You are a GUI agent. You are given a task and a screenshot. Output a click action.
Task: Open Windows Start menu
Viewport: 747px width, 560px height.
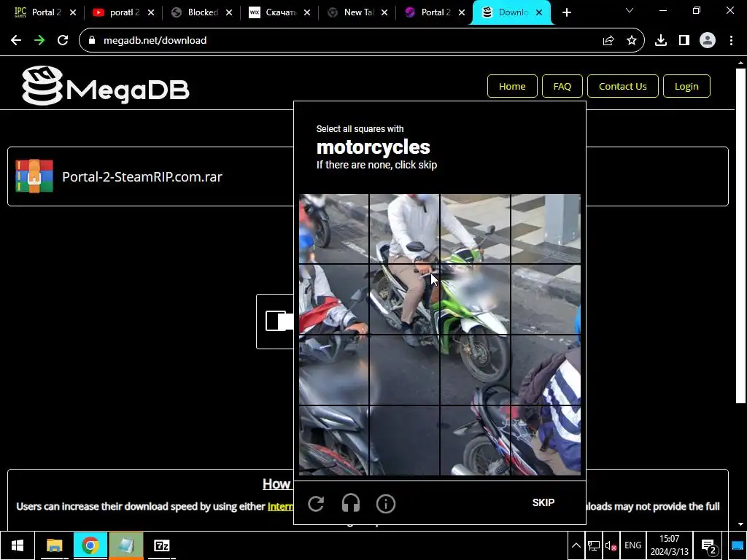tap(18, 545)
